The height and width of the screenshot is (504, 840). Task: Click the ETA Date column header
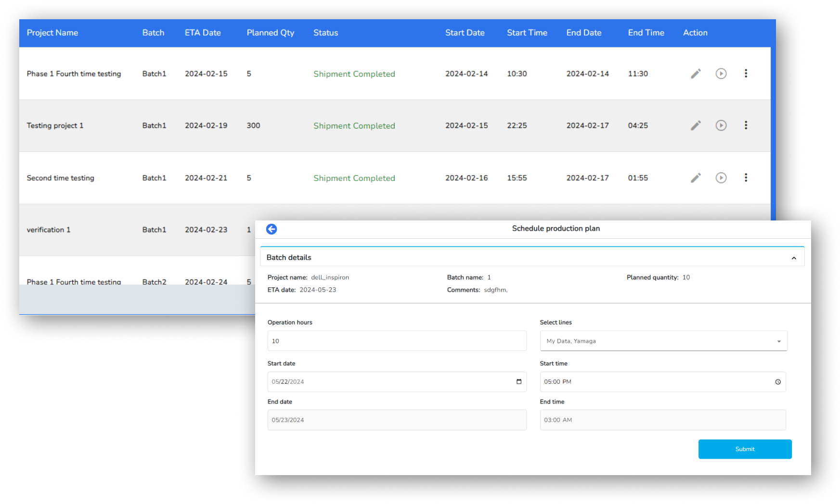203,33
